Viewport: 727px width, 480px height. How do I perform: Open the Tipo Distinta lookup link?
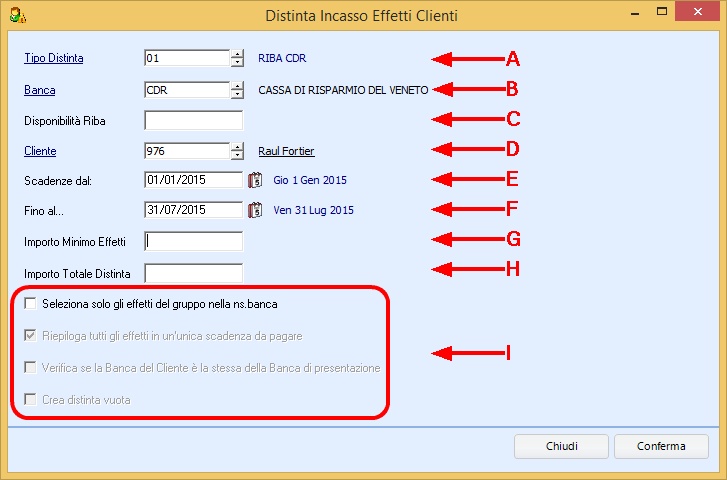coord(53,58)
